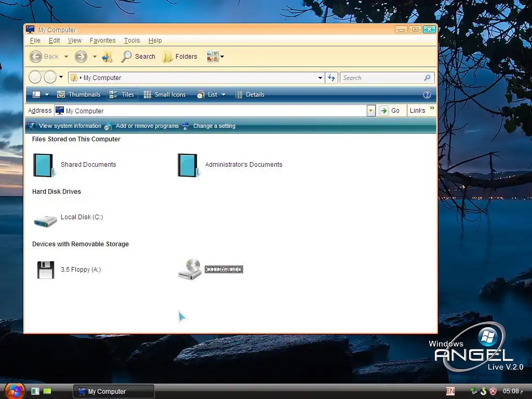Select the Administrator's Documents folder icon
The width and height of the screenshot is (532, 399).
(x=189, y=165)
